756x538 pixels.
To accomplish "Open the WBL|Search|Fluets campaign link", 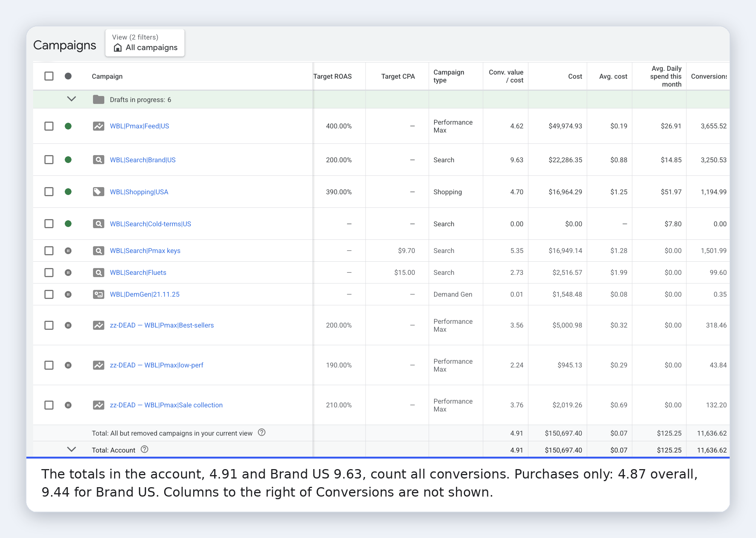I will click(138, 273).
